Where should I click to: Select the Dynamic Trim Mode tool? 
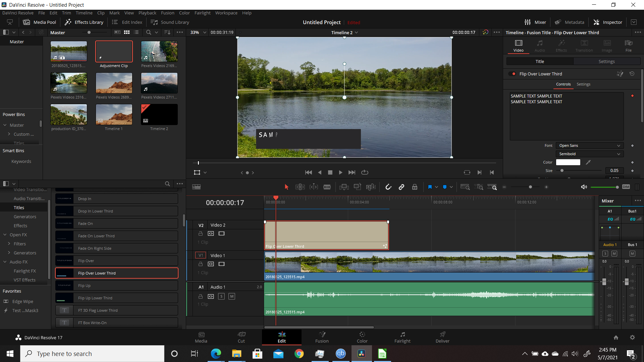pos(314,187)
